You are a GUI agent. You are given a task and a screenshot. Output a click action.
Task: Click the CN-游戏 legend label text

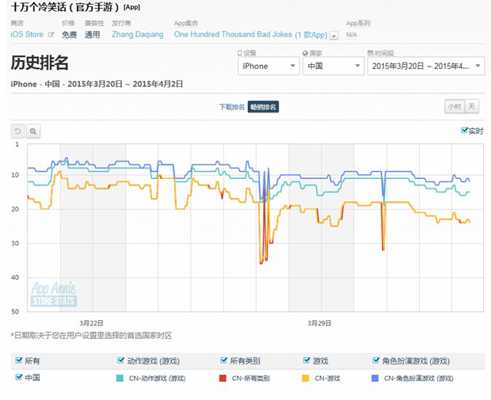327,378
